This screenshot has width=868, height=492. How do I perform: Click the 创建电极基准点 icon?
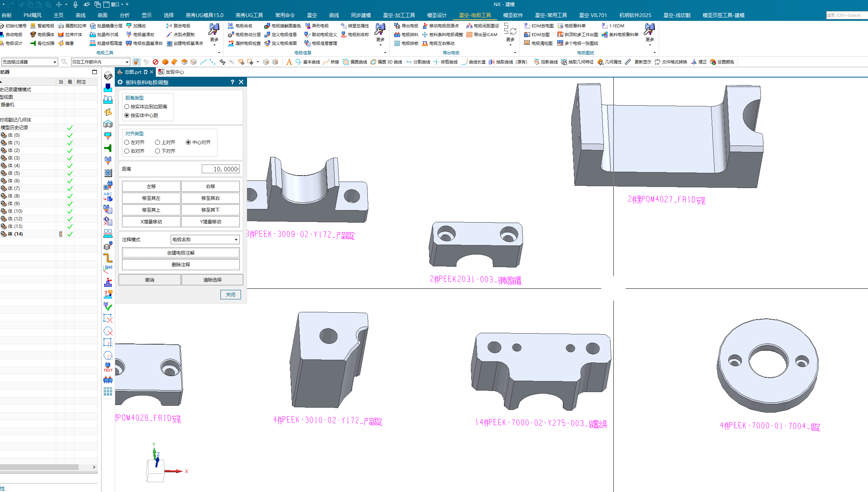tap(169, 43)
